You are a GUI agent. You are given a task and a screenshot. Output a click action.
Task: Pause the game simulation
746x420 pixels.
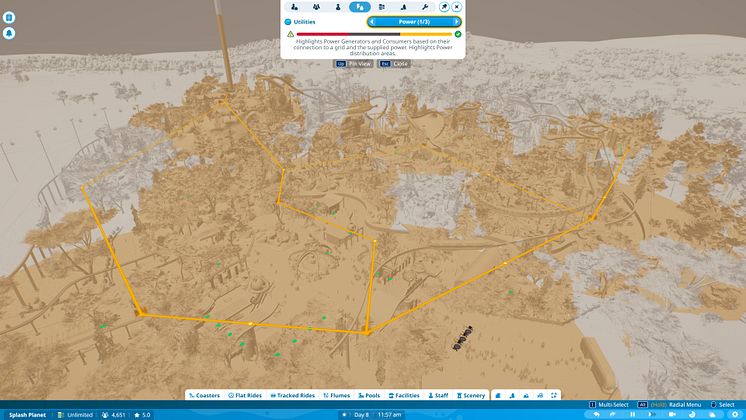pyautogui.click(x=632, y=414)
